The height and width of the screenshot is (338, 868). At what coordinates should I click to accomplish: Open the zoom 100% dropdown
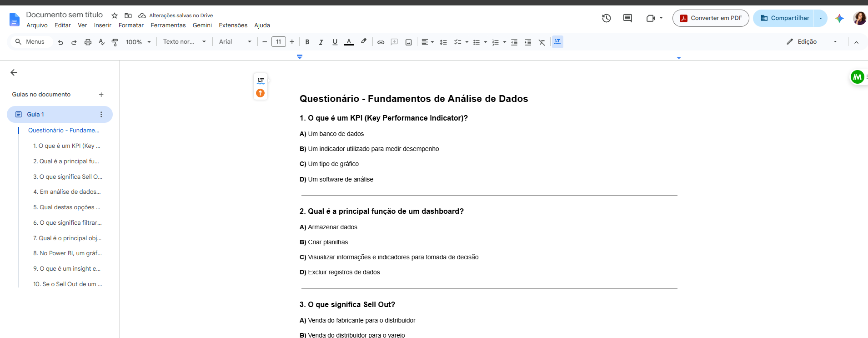(139, 42)
